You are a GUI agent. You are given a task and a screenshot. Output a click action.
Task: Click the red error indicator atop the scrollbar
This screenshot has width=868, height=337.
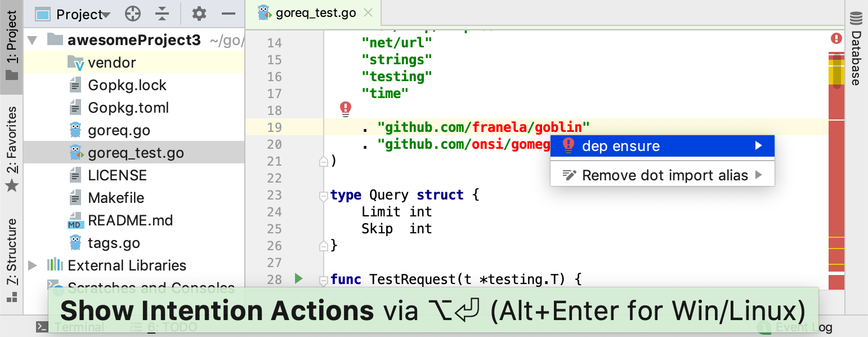point(836,39)
